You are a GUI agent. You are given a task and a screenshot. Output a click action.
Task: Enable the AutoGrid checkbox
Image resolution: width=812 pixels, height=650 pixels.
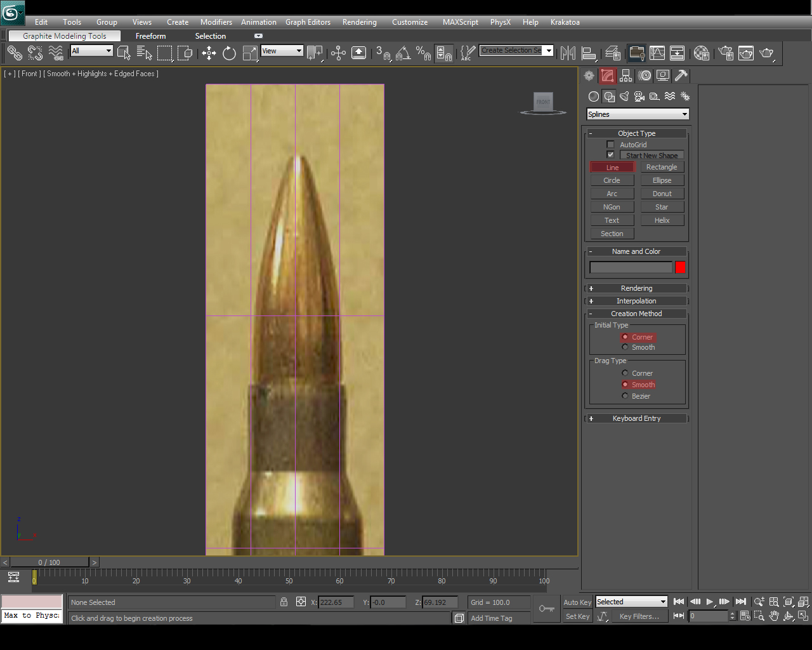click(x=610, y=144)
